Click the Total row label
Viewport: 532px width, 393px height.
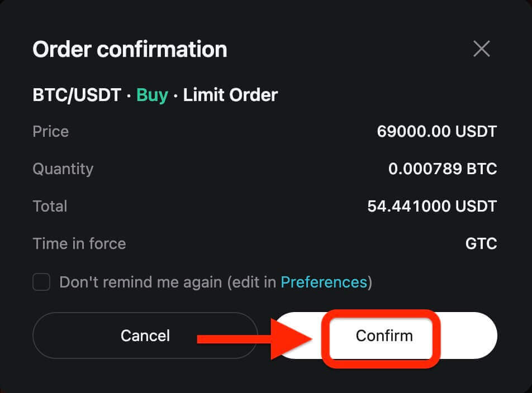point(50,206)
